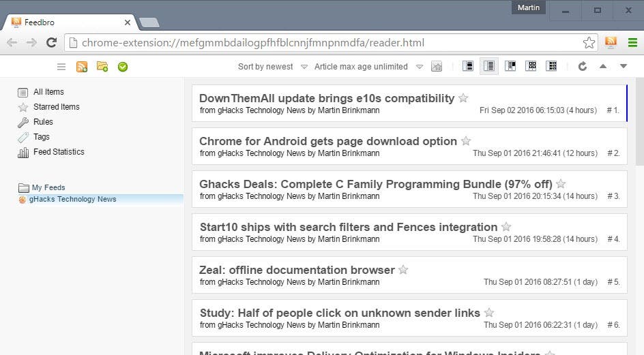
Task: Star the DownThemAll update article
Action: pyautogui.click(x=463, y=97)
